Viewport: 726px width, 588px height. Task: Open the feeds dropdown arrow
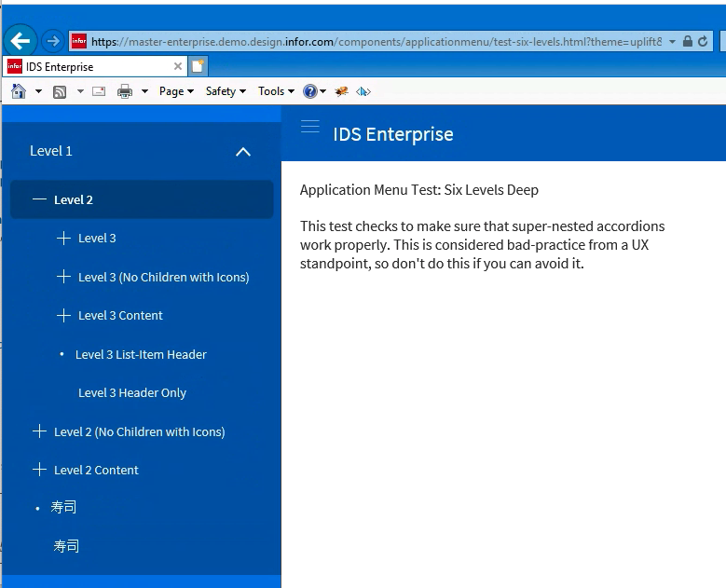click(80, 91)
